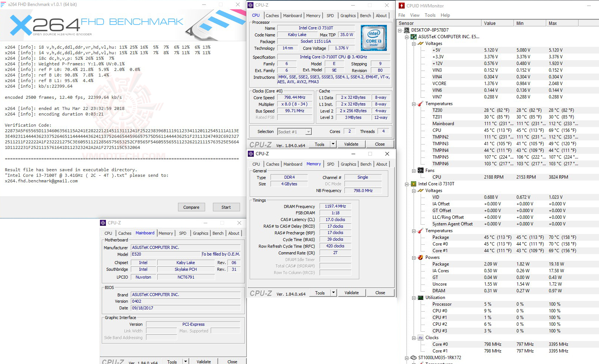Click the Powers icon under Intel Core i3
The height and width of the screenshot is (364, 599).
coord(420,257)
